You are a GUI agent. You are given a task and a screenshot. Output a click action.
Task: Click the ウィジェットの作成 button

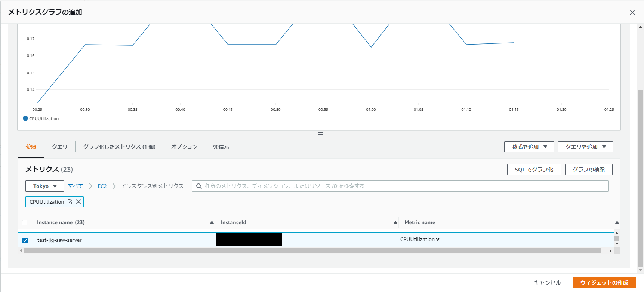tap(604, 283)
